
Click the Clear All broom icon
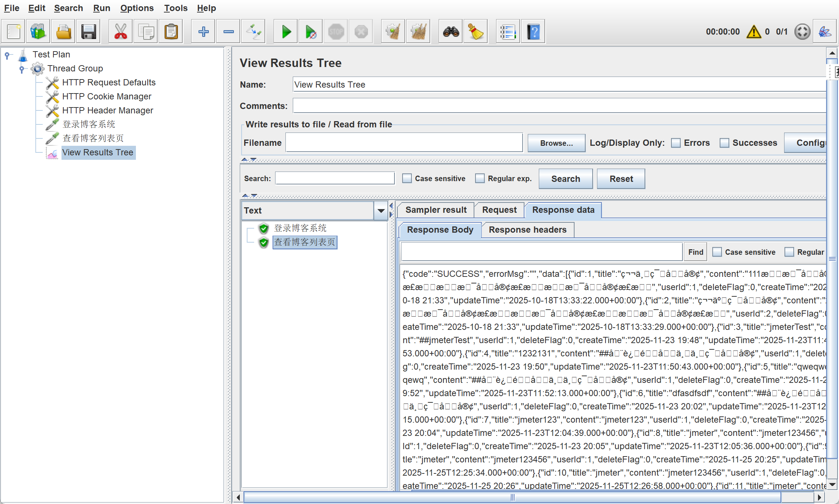(x=418, y=32)
